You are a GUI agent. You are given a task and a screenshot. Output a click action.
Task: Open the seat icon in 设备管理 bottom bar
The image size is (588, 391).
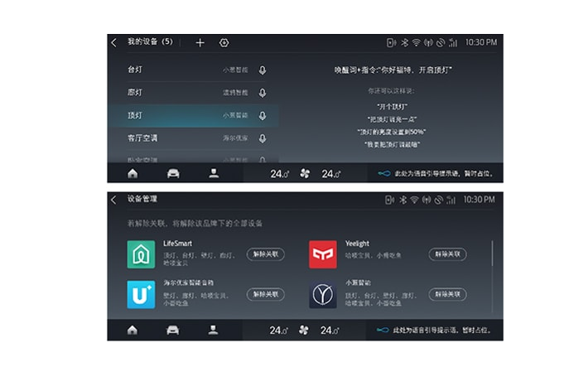[213, 330]
